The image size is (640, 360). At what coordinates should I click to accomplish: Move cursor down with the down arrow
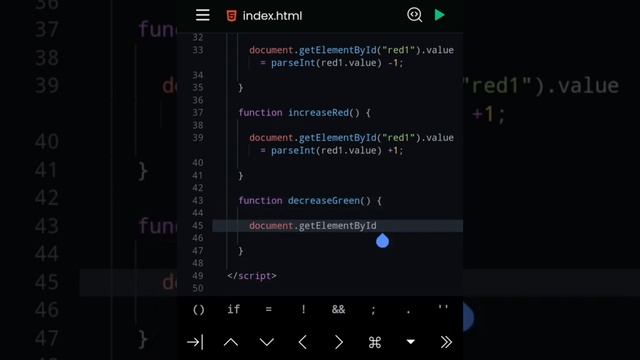pos(267,342)
